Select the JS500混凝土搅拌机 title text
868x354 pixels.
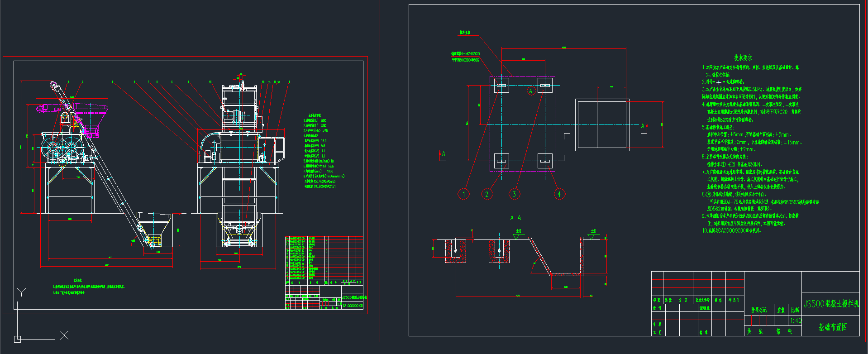(830, 304)
